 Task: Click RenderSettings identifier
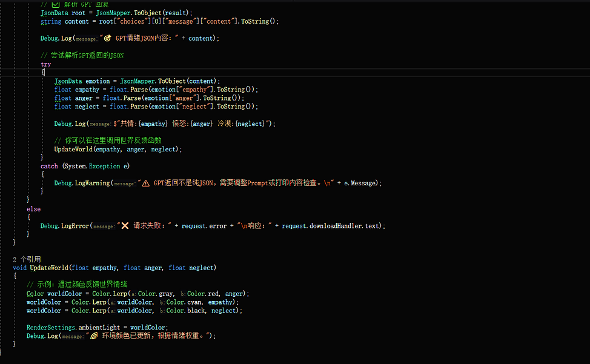coord(51,328)
